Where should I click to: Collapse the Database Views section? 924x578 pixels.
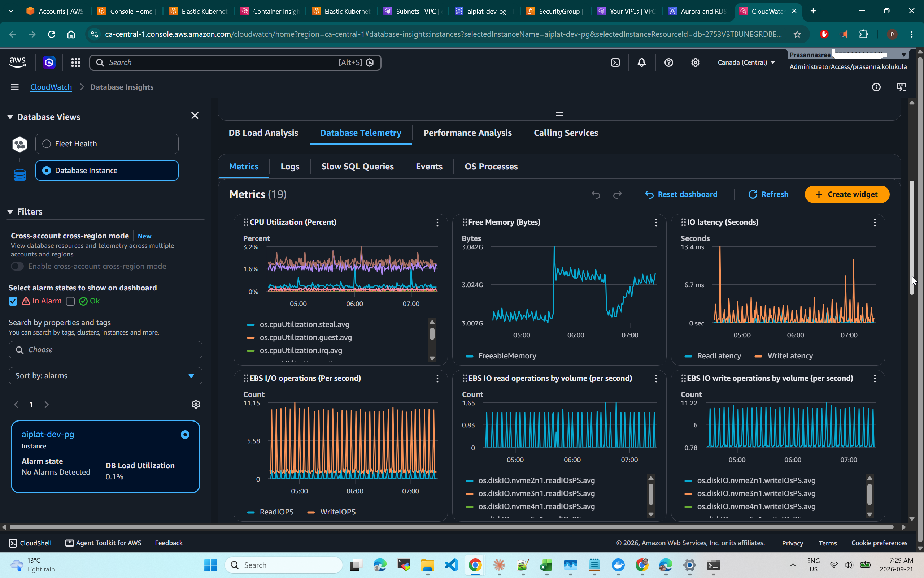10,117
